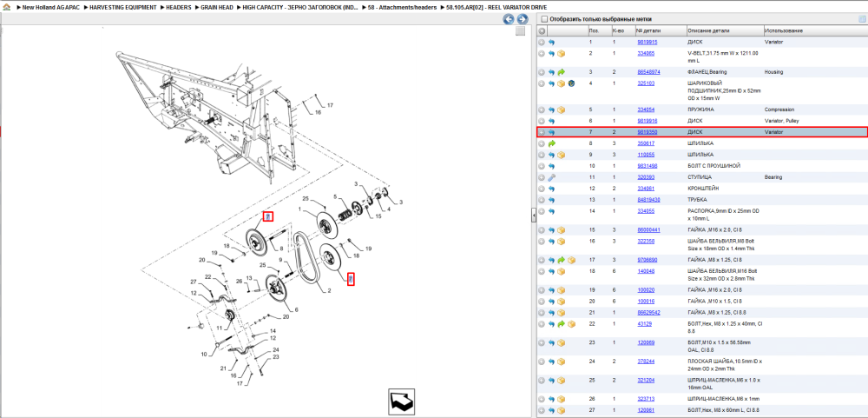Open 'HIGH CAPACITY - ЗЕРНО ЗАГОЛОВОК' breadcrumb
This screenshot has width=868, height=418.
pos(300,8)
